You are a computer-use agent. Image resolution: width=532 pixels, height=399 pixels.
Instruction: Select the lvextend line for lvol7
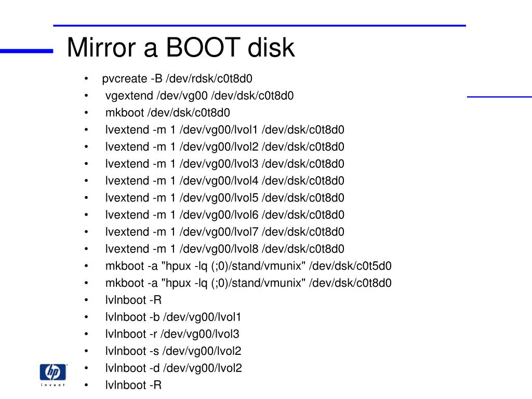point(224,232)
